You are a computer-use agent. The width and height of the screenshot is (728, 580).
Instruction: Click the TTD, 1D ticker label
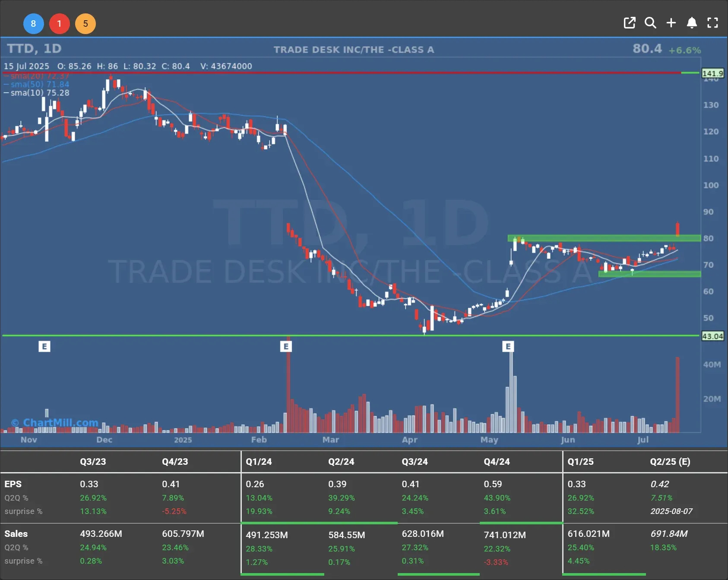click(34, 48)
